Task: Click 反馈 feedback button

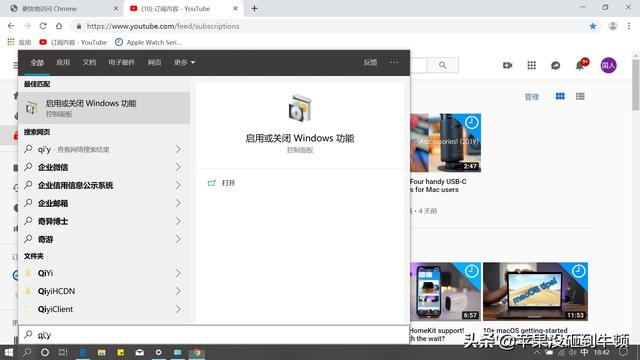Action: (370, 62)
